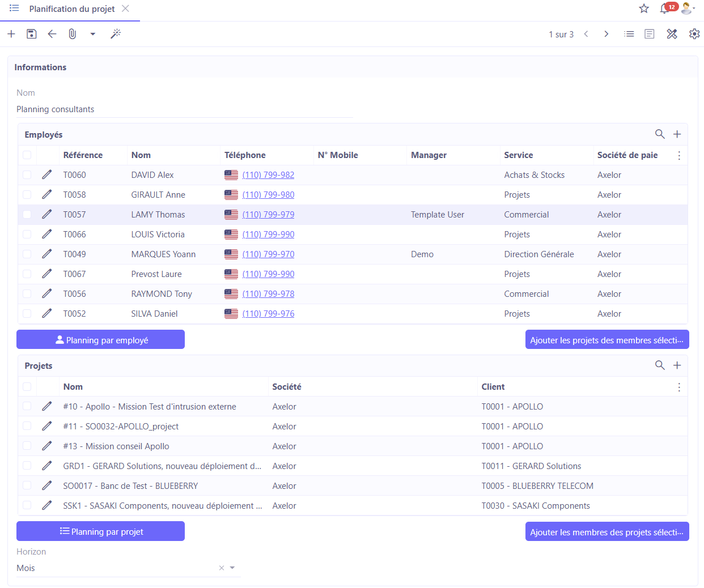The image size is (704, 588).
Task: Edit the SO0017 - Banc de Test row
Action: [x=47, y=485]
